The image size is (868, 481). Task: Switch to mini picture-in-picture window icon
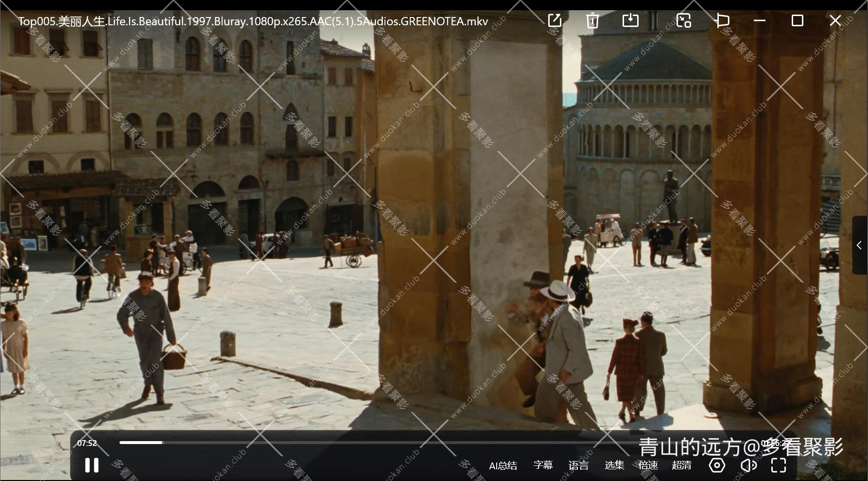pos(684,20)
